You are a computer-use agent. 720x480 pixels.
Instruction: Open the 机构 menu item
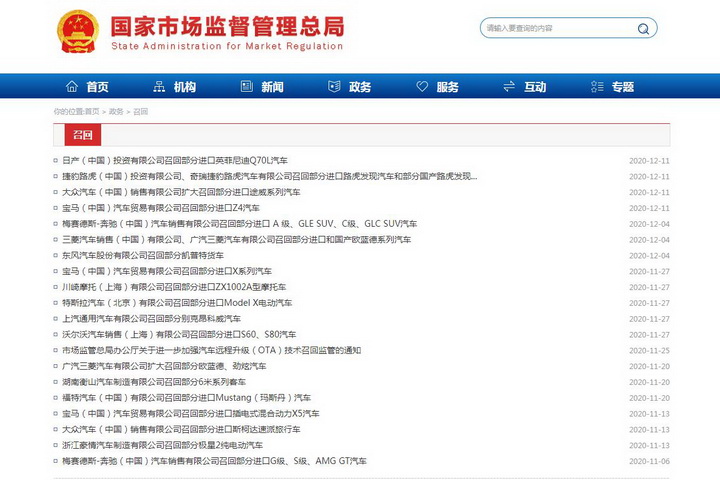point(185,87)
